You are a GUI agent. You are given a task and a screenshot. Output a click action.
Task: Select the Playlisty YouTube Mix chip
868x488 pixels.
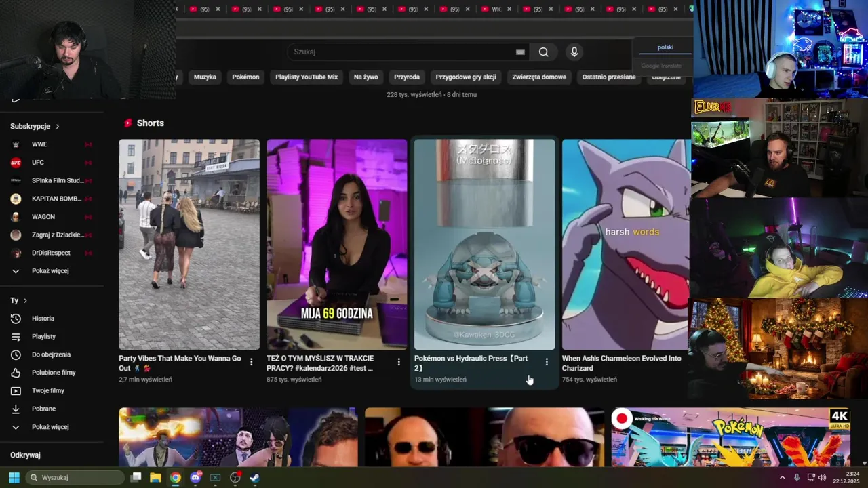tap(307, 77)
